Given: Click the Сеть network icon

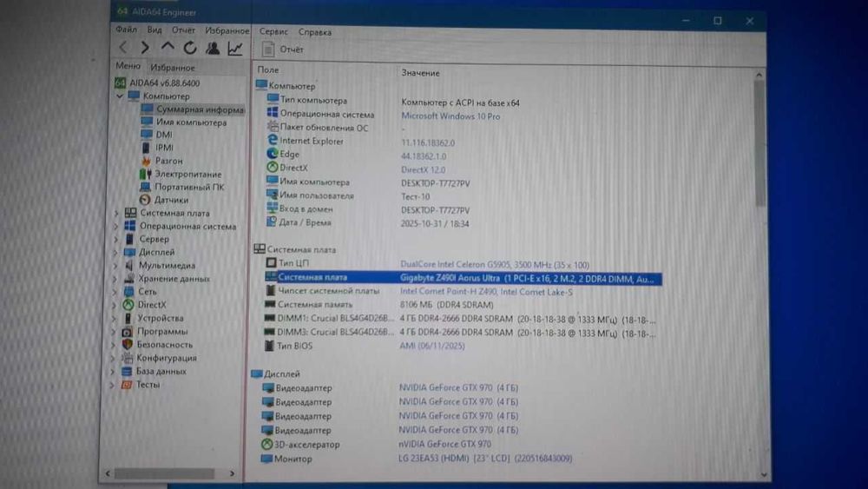Looking at the screenshot, I should click(129, 291).
